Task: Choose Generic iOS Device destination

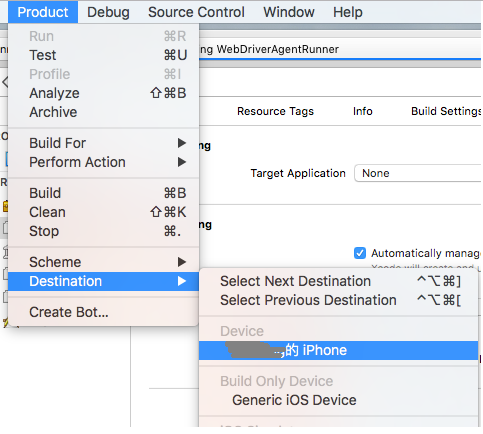Action: pos(338,400)
